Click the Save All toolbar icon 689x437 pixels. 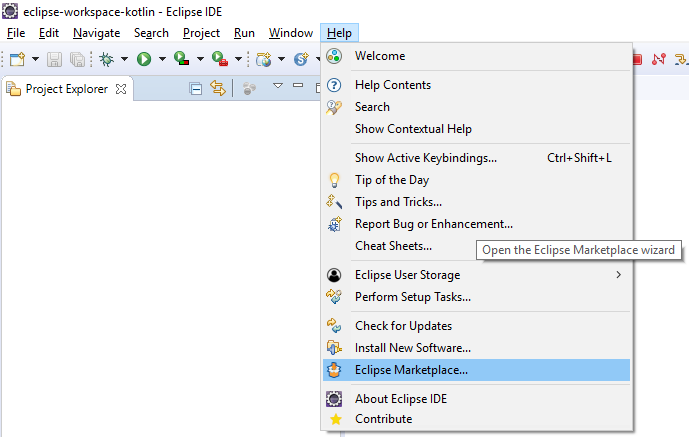pyautogui.click(x=77, y=59)
